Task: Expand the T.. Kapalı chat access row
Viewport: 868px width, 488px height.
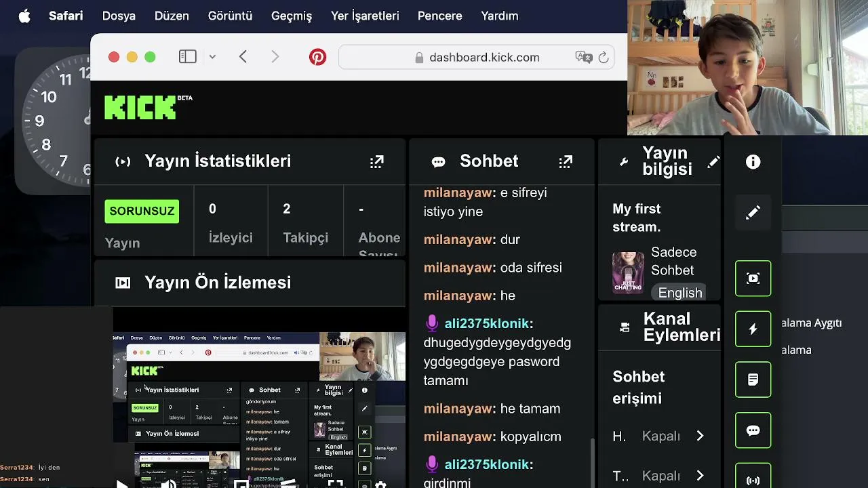Action: (659, 476)
